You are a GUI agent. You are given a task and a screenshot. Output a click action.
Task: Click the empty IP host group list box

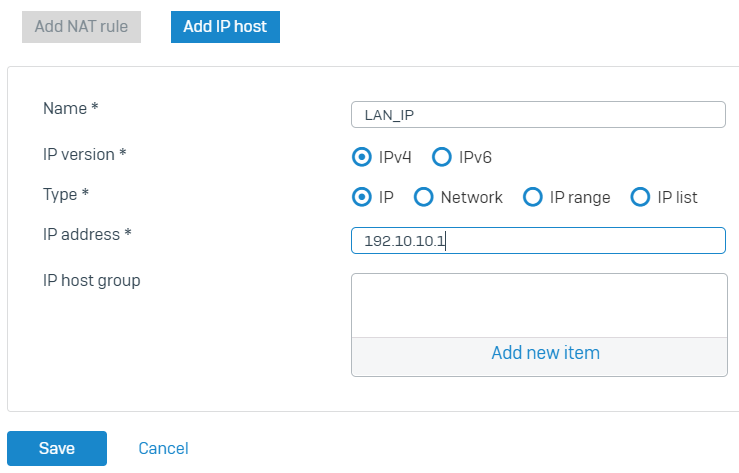539,305
